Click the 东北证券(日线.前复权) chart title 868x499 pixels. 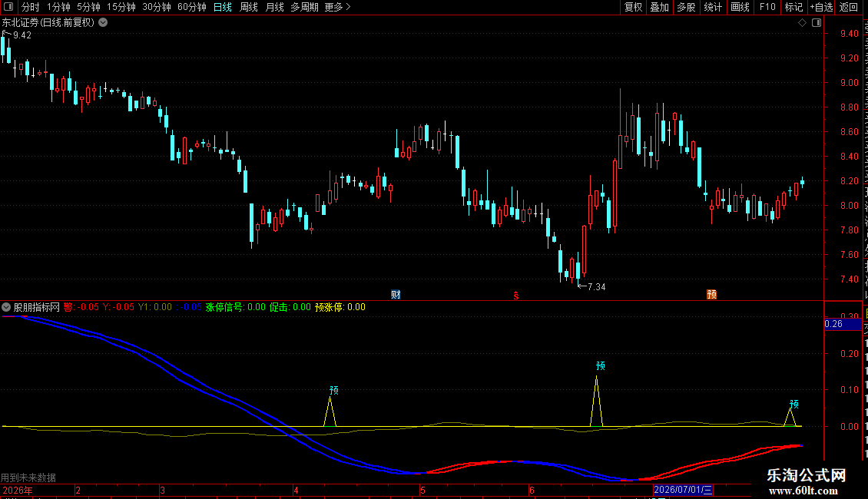tap(48, 23)
